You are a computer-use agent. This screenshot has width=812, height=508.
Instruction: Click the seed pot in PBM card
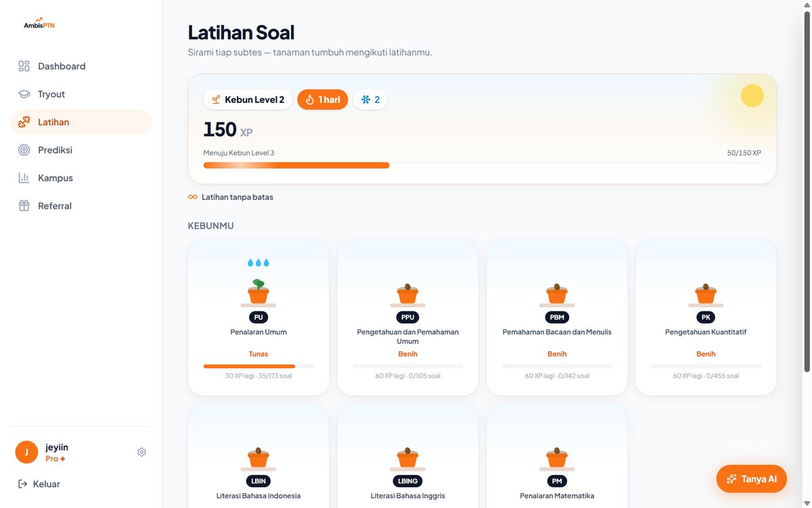(x=557, y=295)
